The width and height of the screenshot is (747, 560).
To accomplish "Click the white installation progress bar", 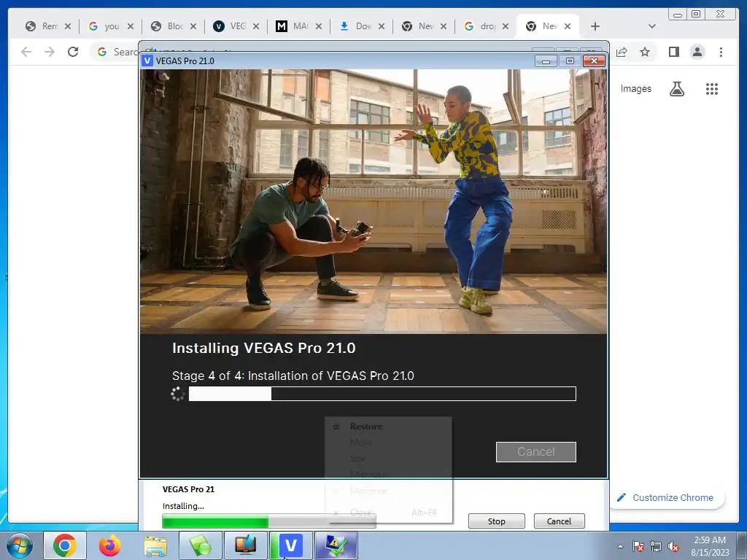I will tap(382, 394).
